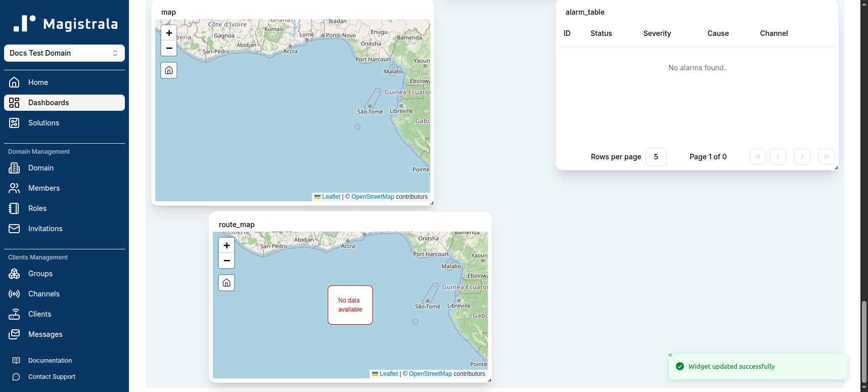This screenshot has width=868, height=392.
Task: Click OpenStreetMap link in route_map widget
Action: [x=430, y=374]
